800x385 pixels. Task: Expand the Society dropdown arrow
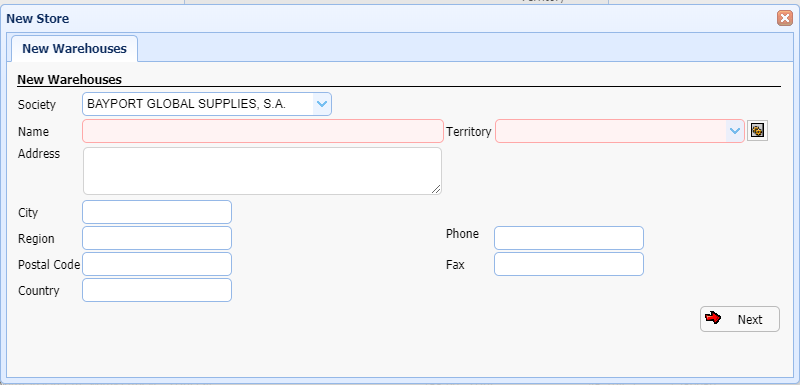coord(321,104)
